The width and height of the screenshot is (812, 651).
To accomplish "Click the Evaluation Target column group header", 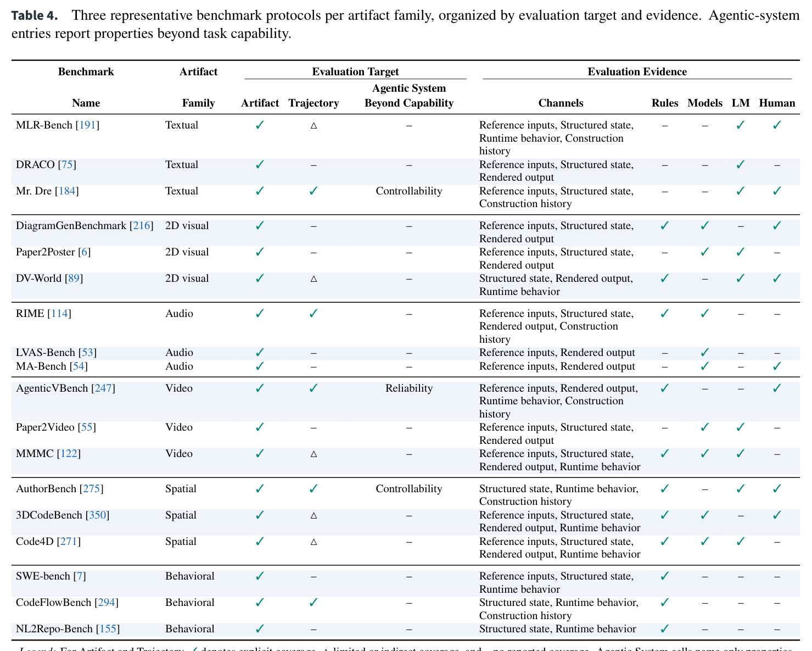I will point(355,72).
